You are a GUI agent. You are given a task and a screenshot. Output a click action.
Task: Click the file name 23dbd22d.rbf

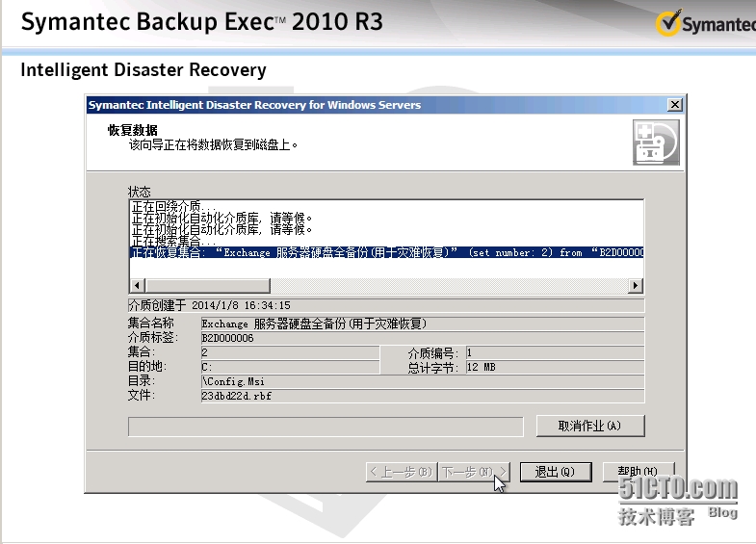pyautogui.click(x=423, y=396)
